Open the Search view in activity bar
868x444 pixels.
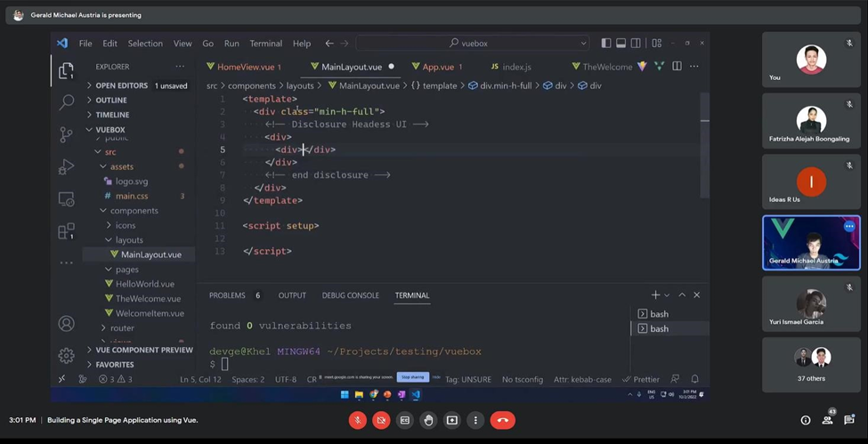click(x=67, y=101)
